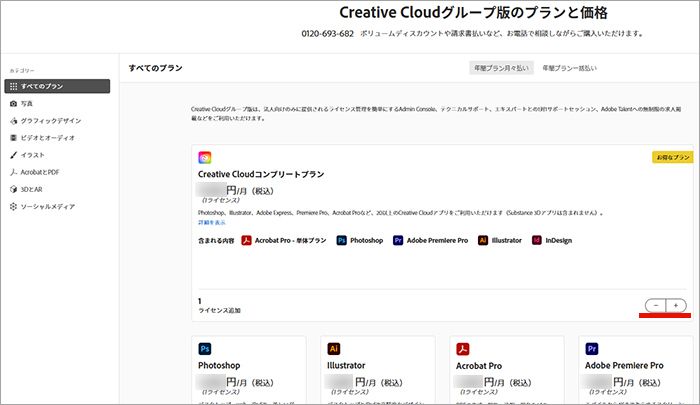This screenshot has width=700, height=405.
Task: Click the Acrobat icon in sidebar categories
Action: click(x=13, y=172)
